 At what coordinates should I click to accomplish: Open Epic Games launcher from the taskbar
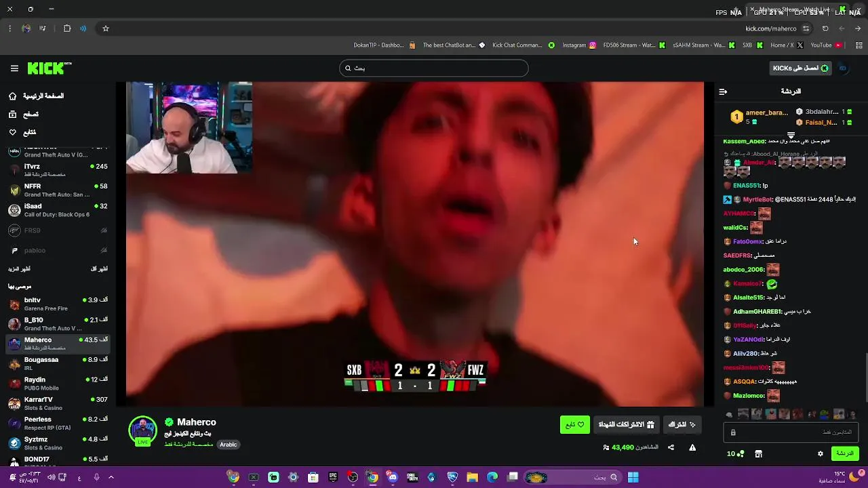333,478
